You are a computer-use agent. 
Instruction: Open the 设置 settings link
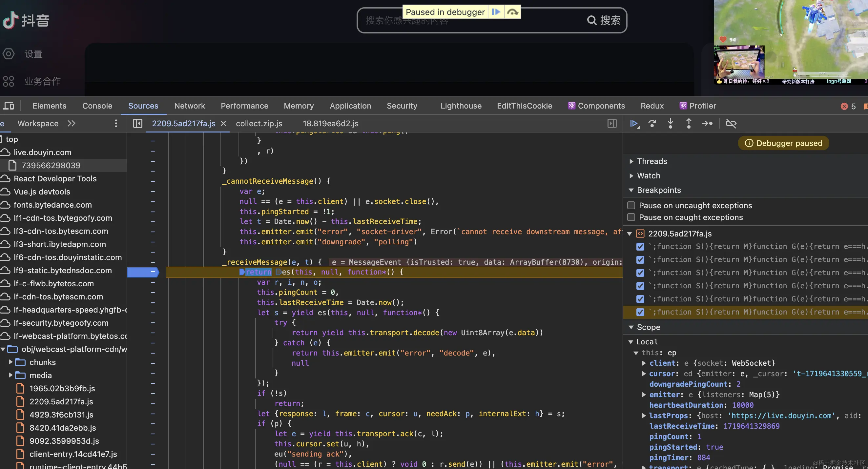(33, 54)
